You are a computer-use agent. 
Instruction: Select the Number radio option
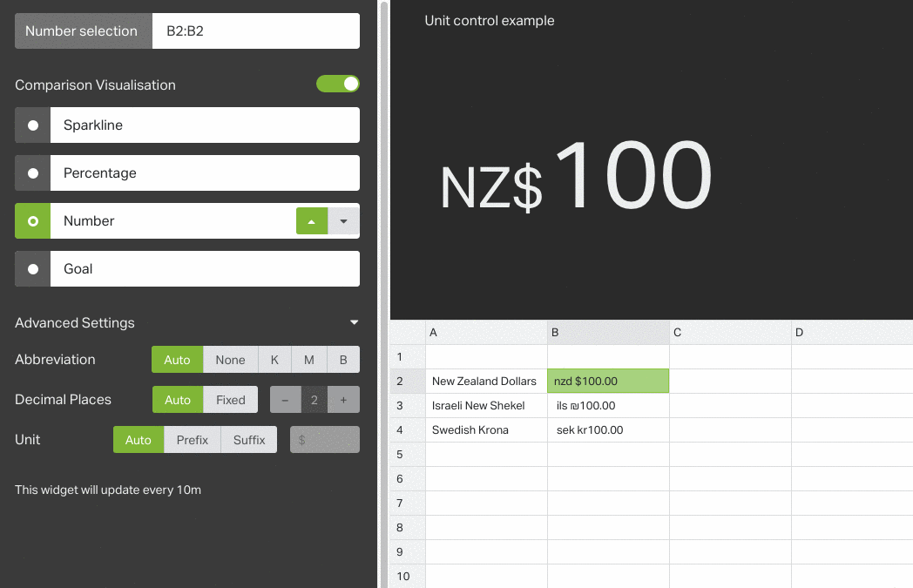(x=33, y=220)
